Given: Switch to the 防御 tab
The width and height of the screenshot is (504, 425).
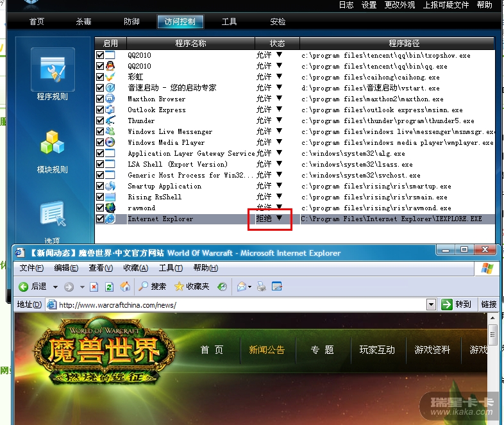Looking at the screenshot, I should (131, 22).
